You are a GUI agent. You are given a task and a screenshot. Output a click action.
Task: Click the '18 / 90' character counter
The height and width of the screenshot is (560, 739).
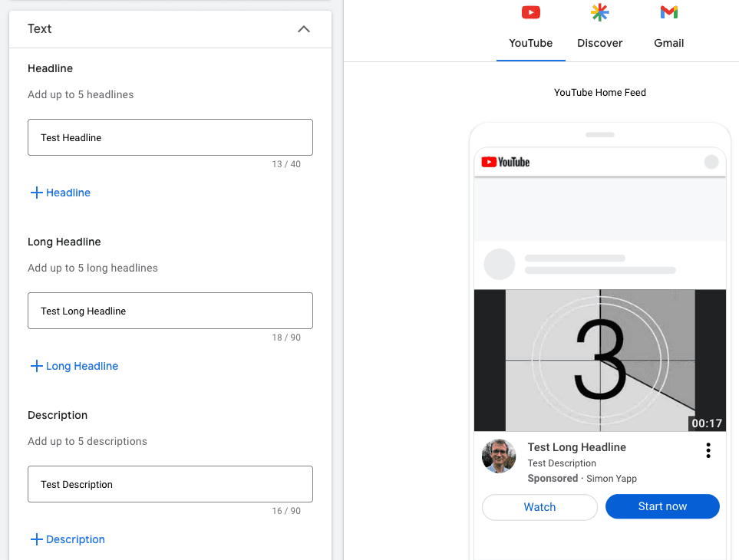pyautogui.click(x=286, y=338)
